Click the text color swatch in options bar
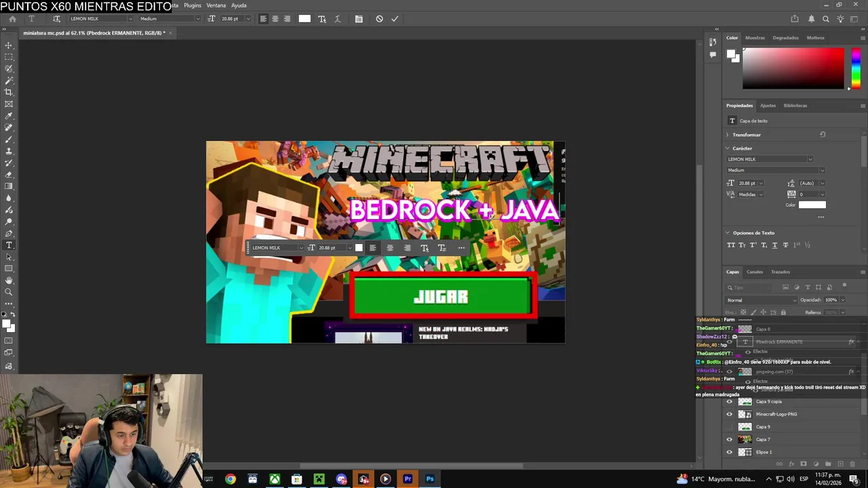The width and height of the screenshot is (868, 488). coord(304,19)
